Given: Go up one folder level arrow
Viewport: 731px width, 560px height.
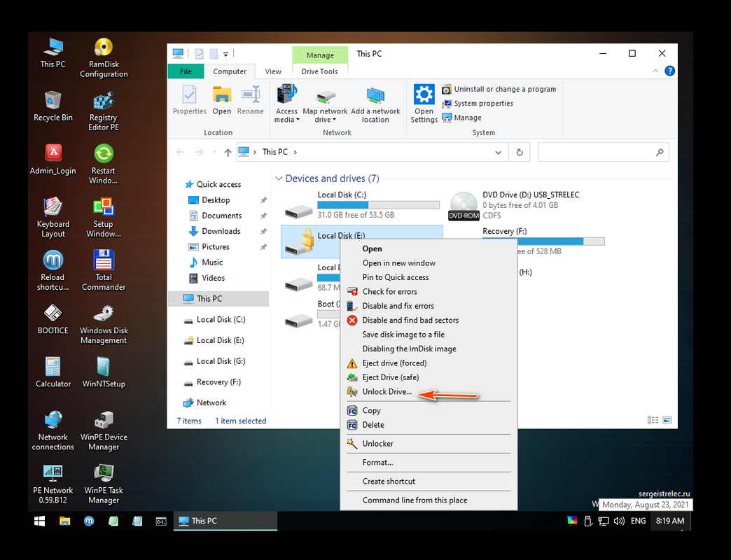Looking at the screenshot, I should pos(228,153).
